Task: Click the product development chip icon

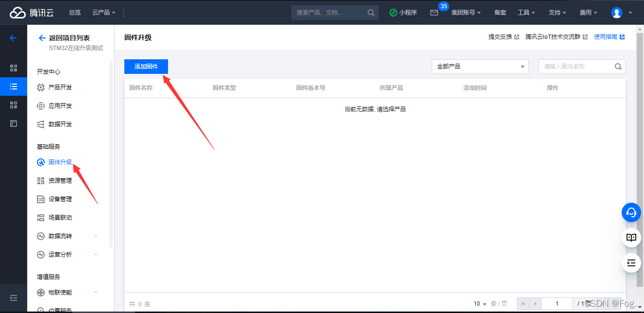Action: point(41,87)
